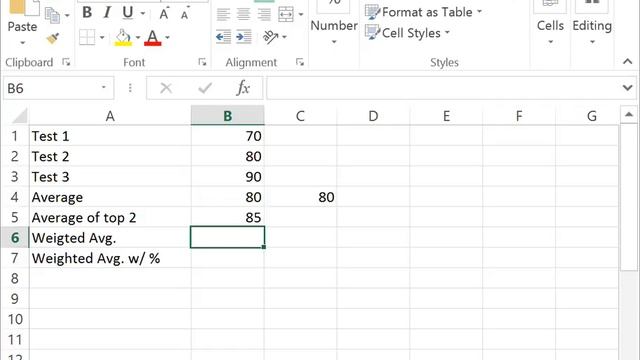
Task: Select cell 'Weighted Avg. w/ %'
Action: (x=110, y=258)
